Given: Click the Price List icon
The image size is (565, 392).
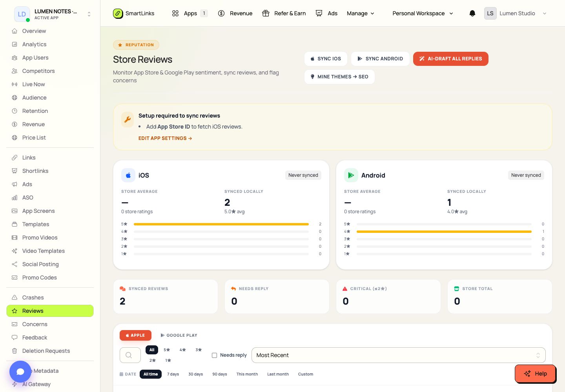Looking at the screenshot, I should pyautogui.click(x=15, y=138).
